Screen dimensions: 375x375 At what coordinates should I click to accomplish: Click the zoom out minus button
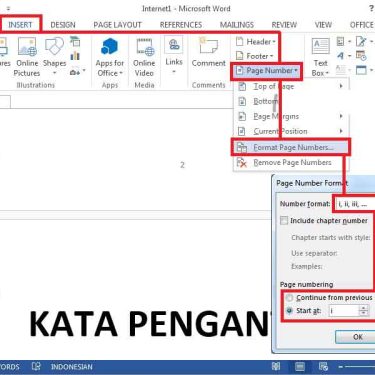(x=340, y=367)
